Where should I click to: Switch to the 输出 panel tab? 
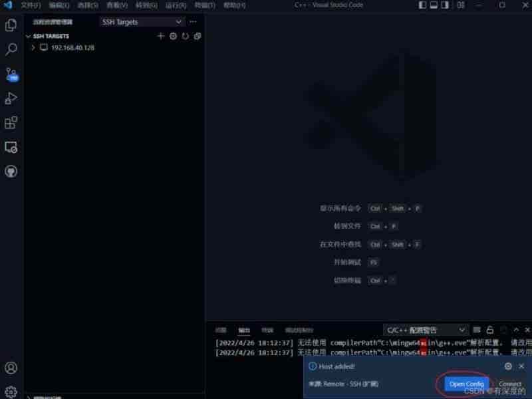click(244, 330)
